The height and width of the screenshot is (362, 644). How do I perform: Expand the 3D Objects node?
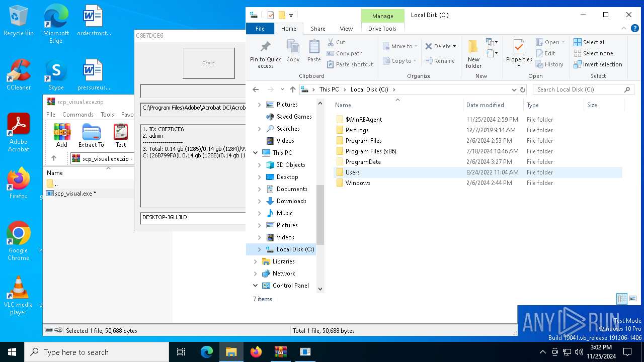260,165
